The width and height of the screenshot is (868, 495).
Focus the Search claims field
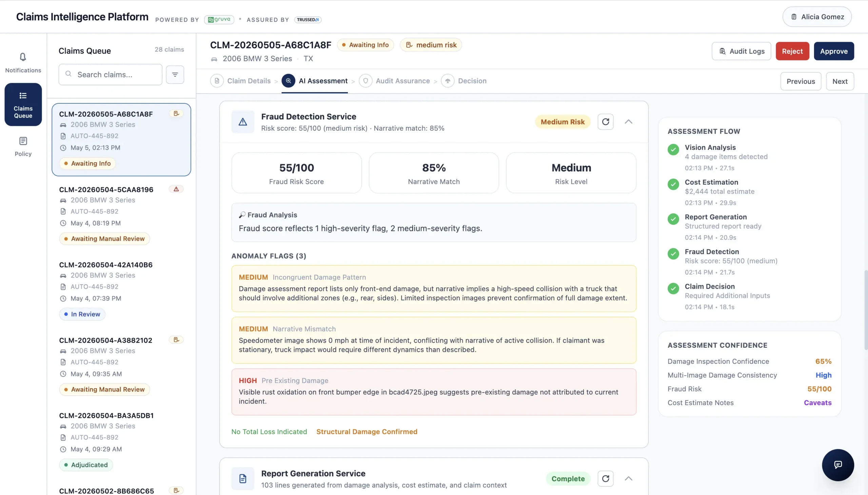tap(111, 74)
